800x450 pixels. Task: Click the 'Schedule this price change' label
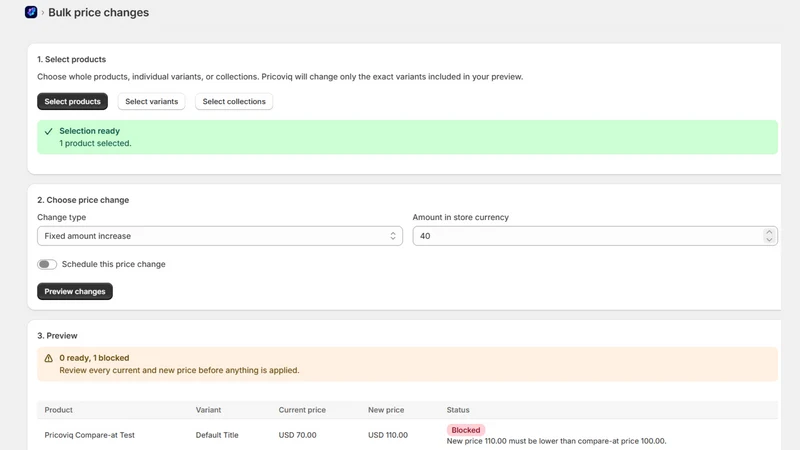(114, 264)
